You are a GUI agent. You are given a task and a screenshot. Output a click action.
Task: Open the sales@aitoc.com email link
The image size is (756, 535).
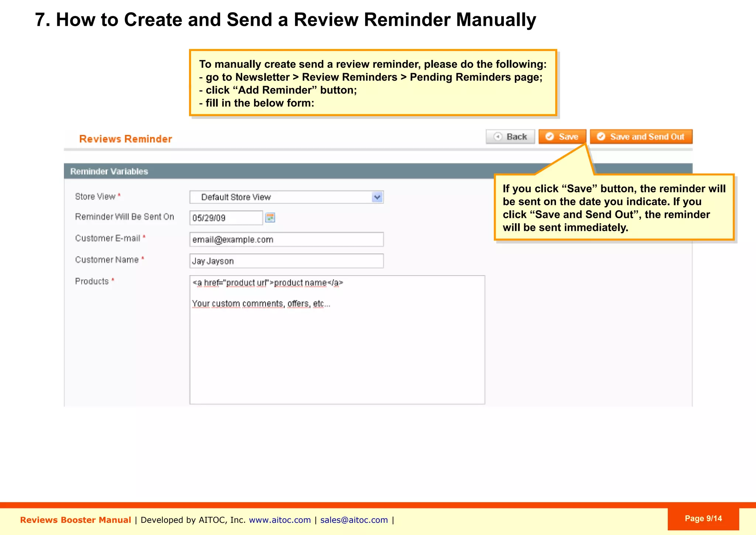pyautogui.click(x=354, y=520)
